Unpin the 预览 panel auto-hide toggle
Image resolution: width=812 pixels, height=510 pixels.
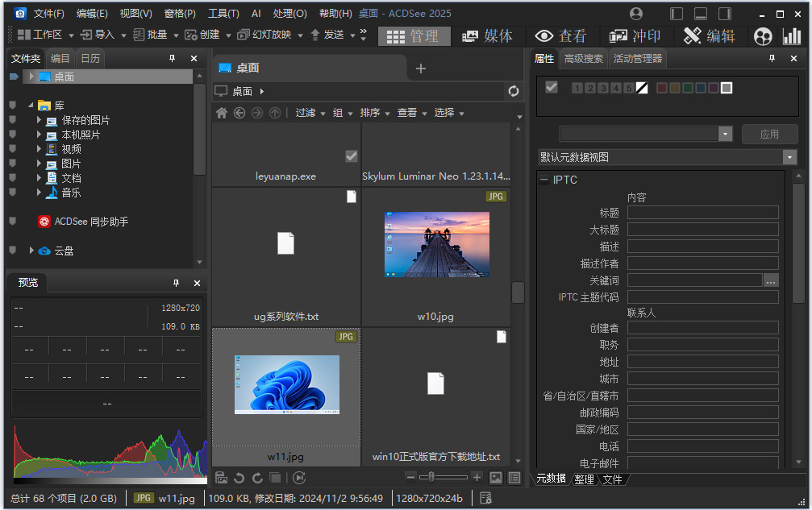[175, 283]
